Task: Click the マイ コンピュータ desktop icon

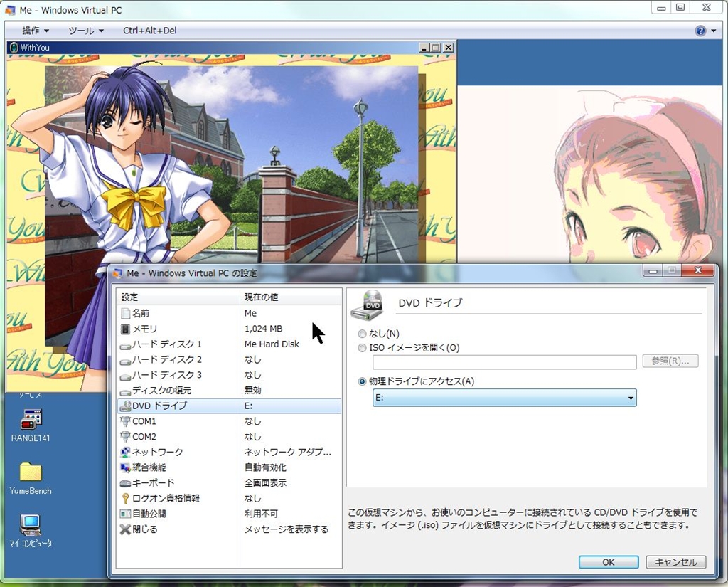Action: coord(31,526)
